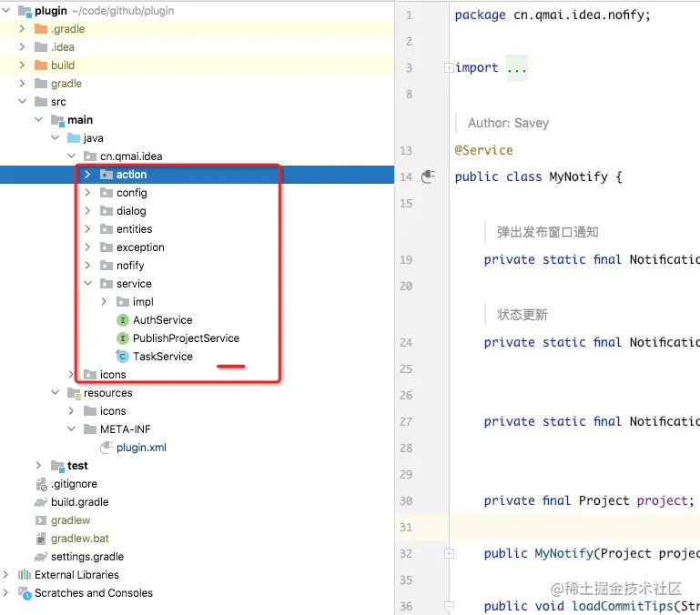
Task: Select the PublishProjectService tree entry
Action: [186, 338]
